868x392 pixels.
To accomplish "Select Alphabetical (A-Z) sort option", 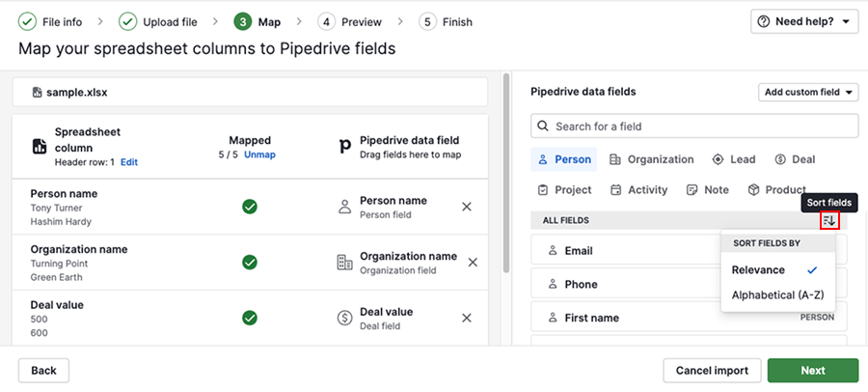I will pos(777,295).
